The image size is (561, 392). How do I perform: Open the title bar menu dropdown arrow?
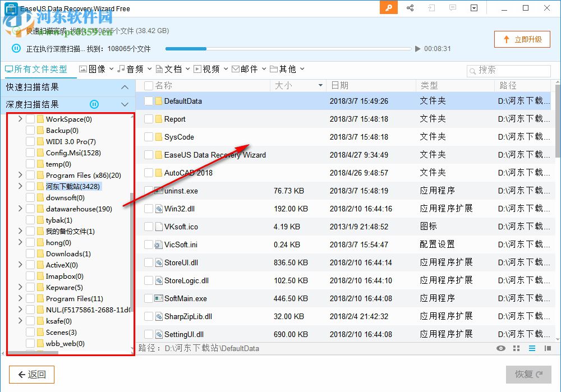coord(474,8)
